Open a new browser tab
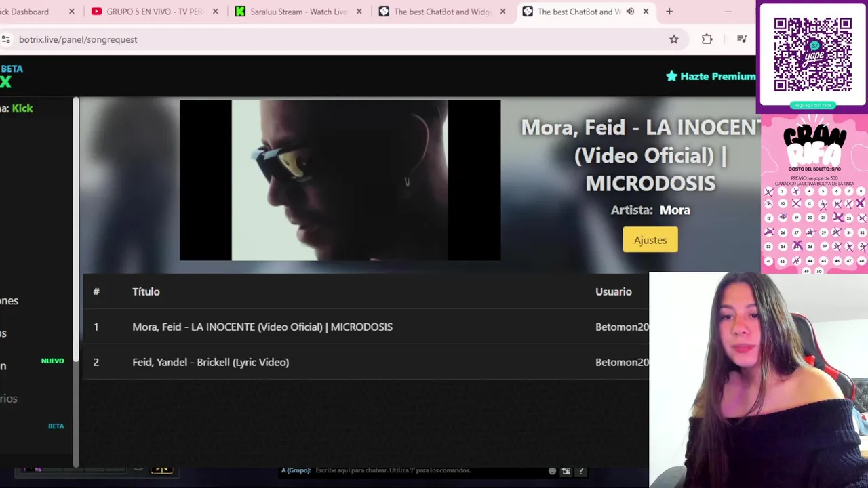The height and width of the screenshot is (488, 868). (x=669, y=12)
